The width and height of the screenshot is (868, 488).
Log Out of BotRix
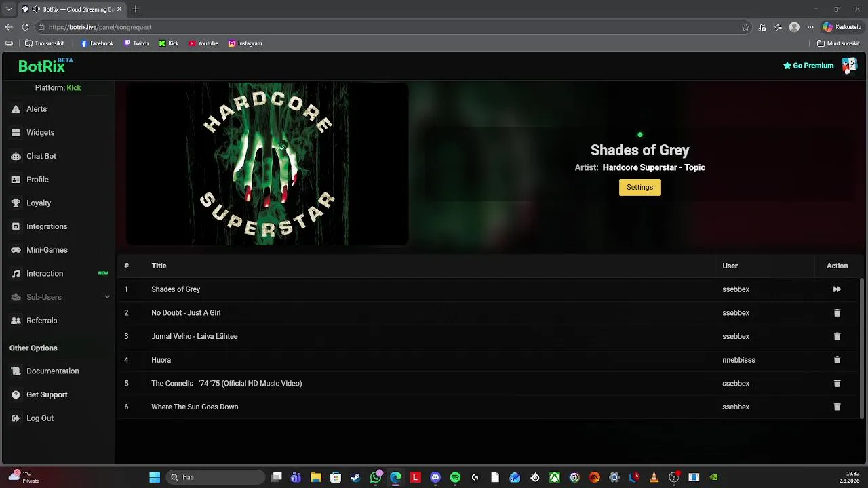39,418
